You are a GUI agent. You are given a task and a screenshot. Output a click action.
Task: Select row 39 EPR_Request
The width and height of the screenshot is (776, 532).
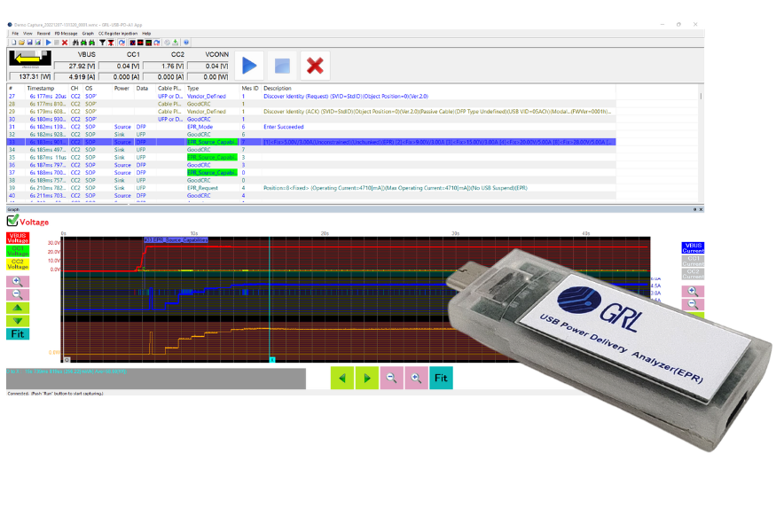(311, 188)
